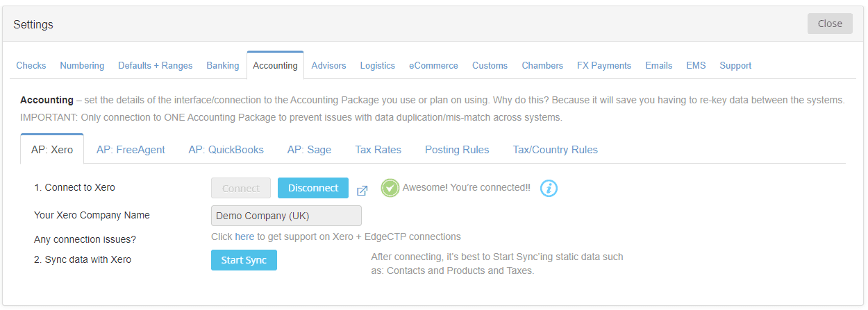Open the Tax/Country Rules sub-tab
The width and height of the screenshot is (868, 310).
[x=556, y=149]
